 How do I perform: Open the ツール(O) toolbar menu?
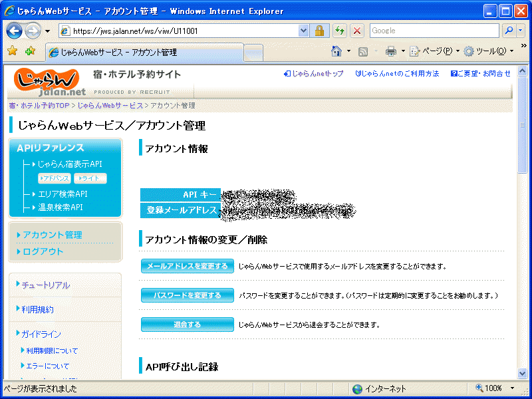(x=488, y=51)
